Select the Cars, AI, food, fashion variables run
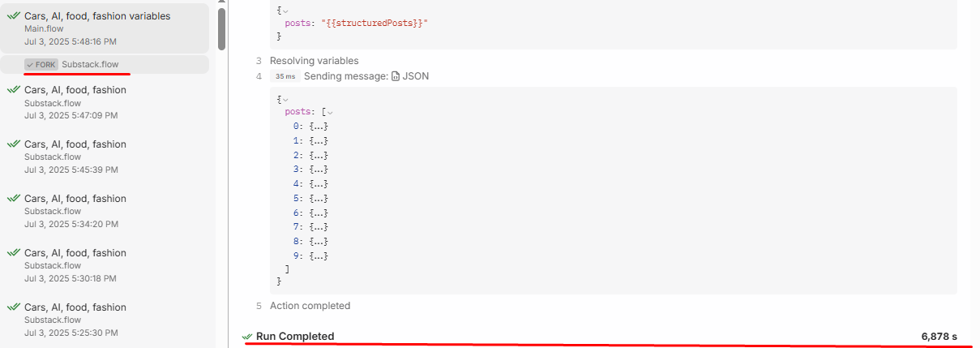 pos(108,27)
